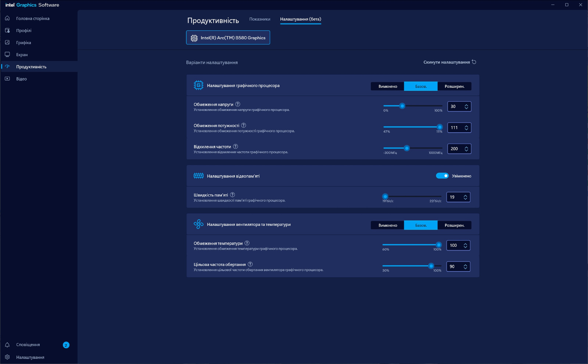Image resolution: width=588 pixels, height=364 pixels.
Task: Click the Intel Graphics Software logo
Action: tap(32, 5)
